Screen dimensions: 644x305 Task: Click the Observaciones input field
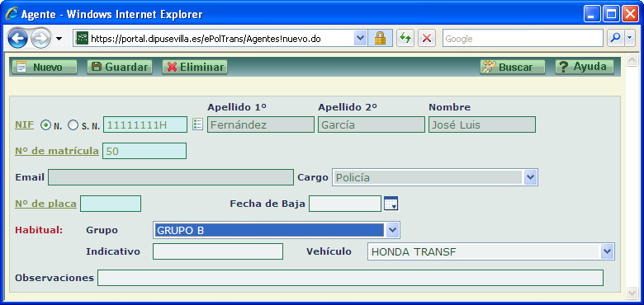tap(350, 278)
